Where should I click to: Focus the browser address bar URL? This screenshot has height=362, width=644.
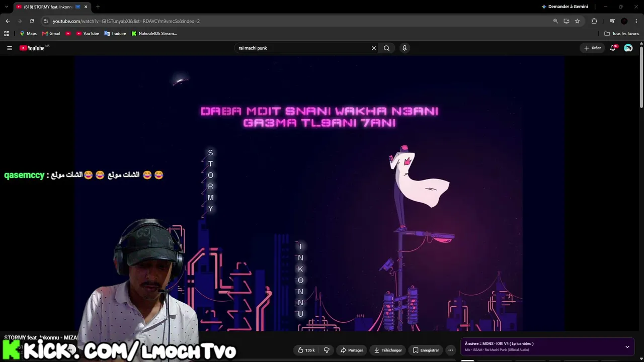[126, 21]
